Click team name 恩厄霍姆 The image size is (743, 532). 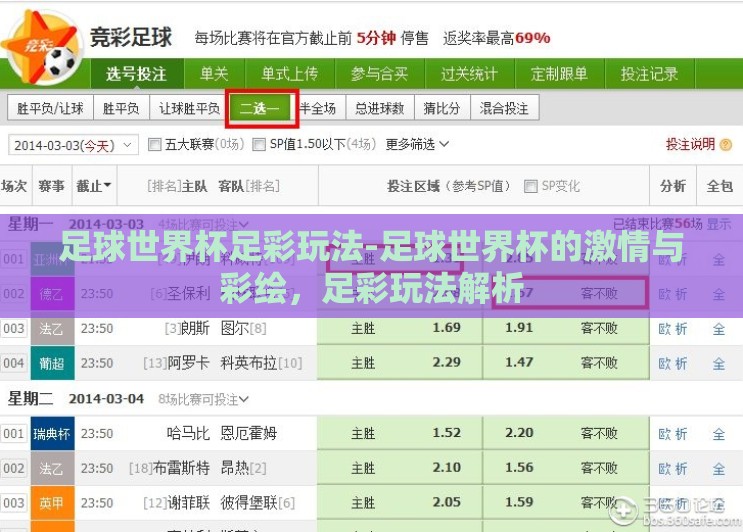pos(249,433)
